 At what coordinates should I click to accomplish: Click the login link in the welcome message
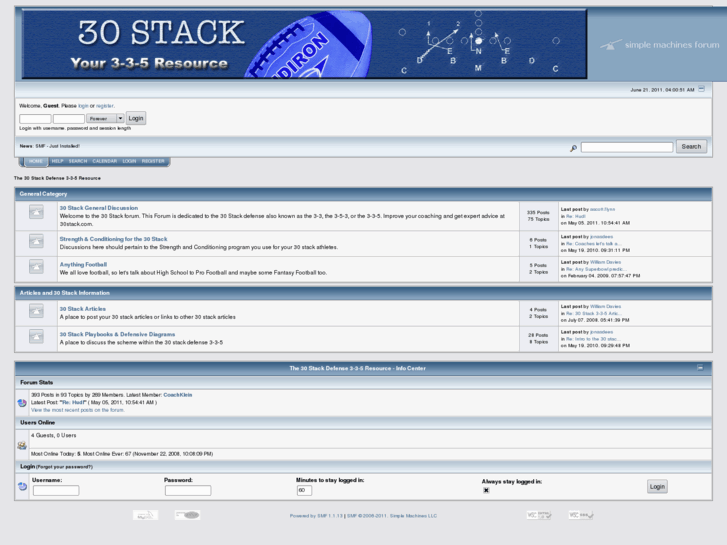coord(83,106)
